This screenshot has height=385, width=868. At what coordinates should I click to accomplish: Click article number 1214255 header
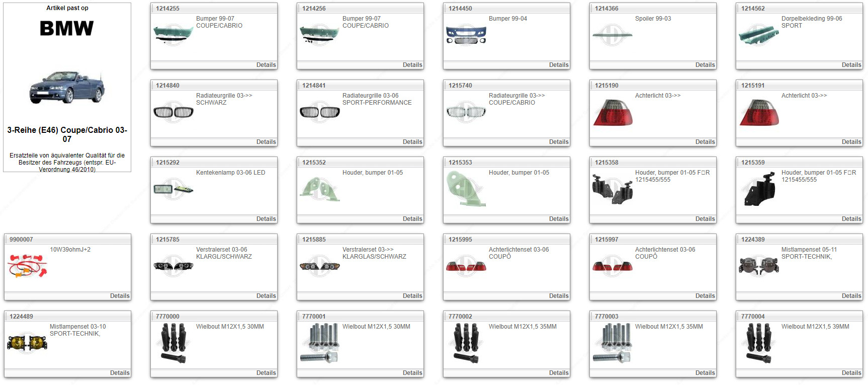(x=167, y=9)
